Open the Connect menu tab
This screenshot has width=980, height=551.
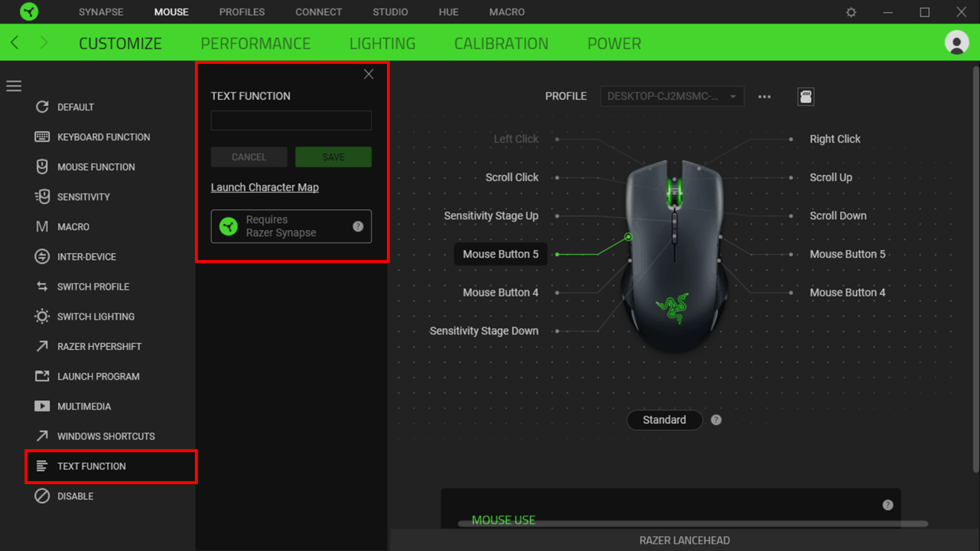(x=318, y=12)
